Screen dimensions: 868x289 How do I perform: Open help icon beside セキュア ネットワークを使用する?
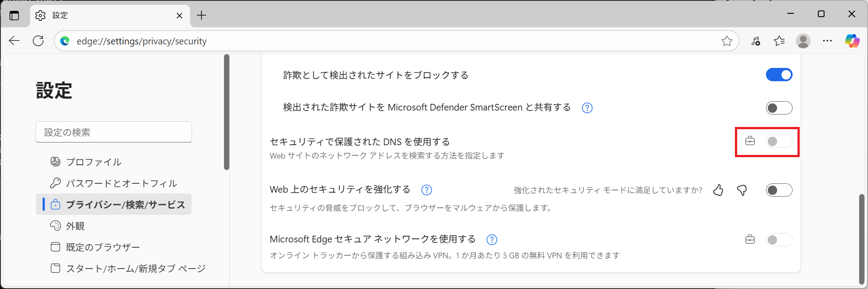pos(491,240)
